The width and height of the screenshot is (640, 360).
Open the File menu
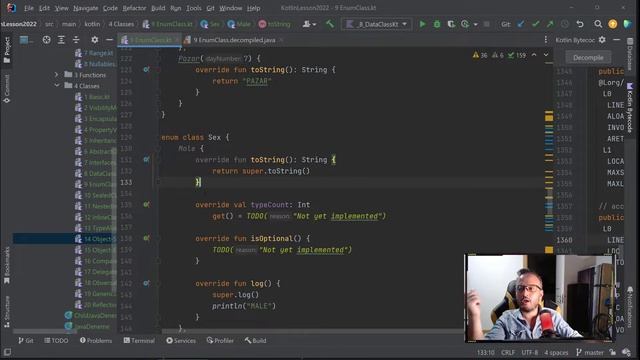[x=29, y=8]
